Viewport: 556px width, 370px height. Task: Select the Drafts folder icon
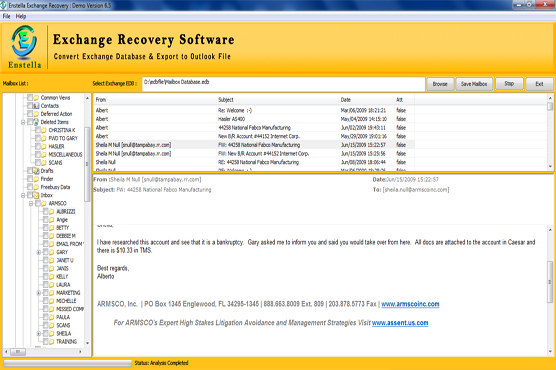click(36, 171)
